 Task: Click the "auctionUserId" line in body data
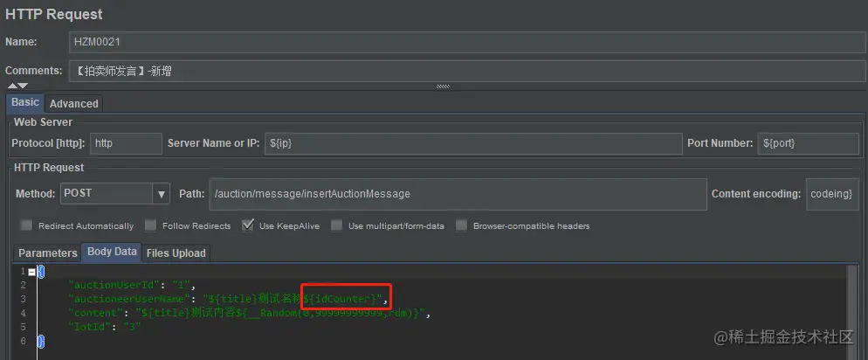tap(132, 285)
